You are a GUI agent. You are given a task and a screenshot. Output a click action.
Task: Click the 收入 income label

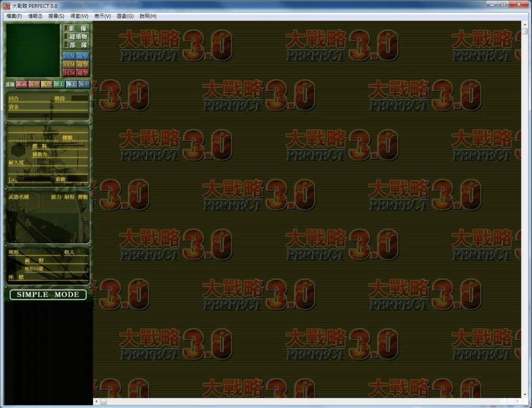click(69, 252)
